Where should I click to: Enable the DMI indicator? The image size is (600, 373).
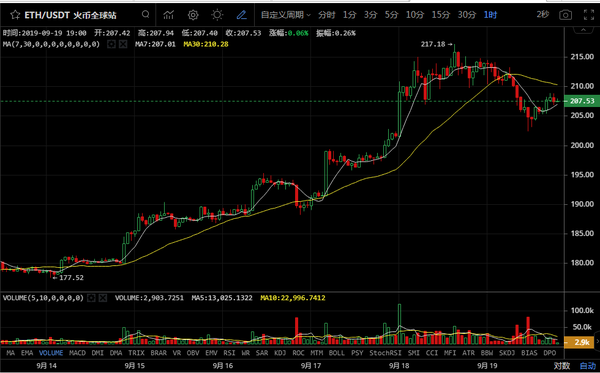tap(98, 353)
